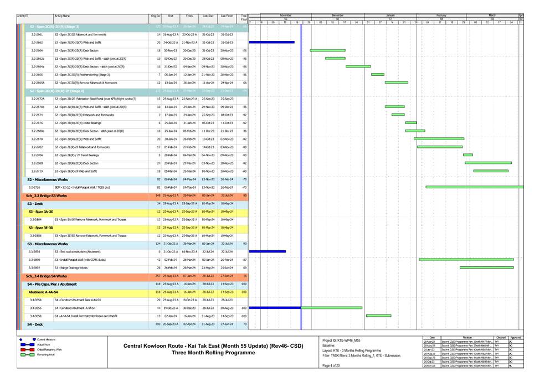Click the Critical Remaining Work red legend bar
555x392 pixels.
pyautogui.click(x=27, y=350)
